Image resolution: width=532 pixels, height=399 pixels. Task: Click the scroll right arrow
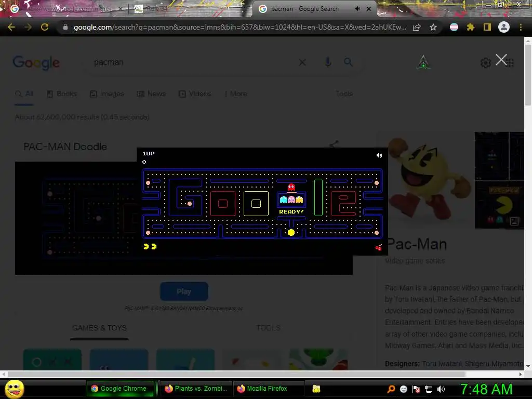(x=521, y=374)
